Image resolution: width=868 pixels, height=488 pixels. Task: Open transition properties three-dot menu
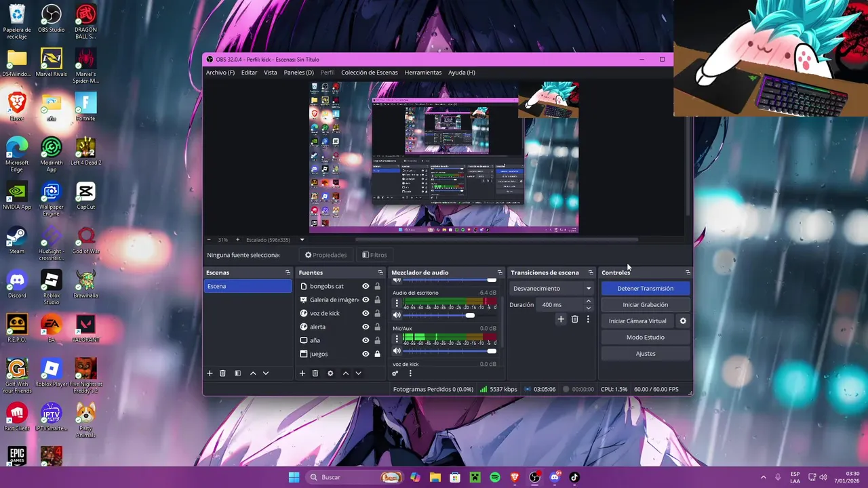(588, 319)
